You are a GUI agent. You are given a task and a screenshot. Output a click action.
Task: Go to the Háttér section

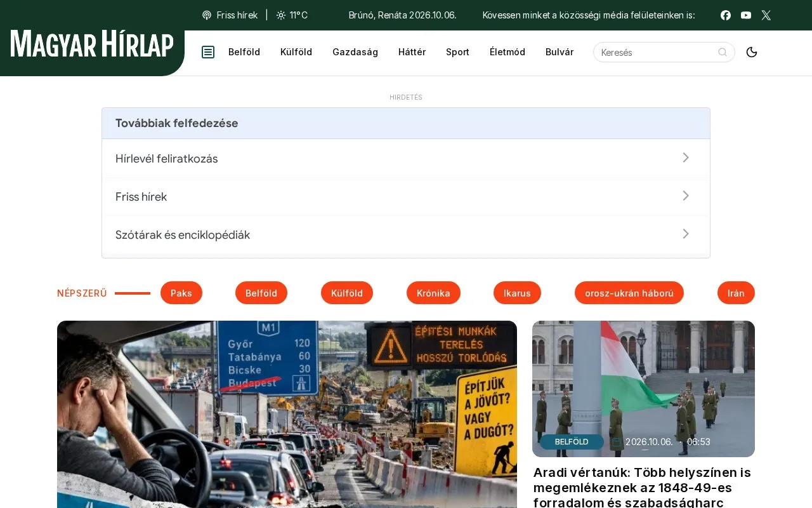coord(412,52)
